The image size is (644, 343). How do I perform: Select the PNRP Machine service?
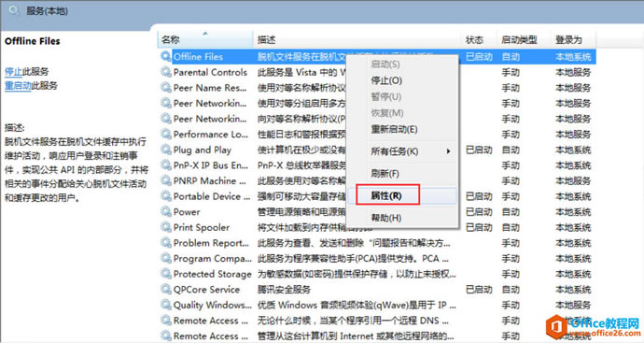[x=209, y=180]
